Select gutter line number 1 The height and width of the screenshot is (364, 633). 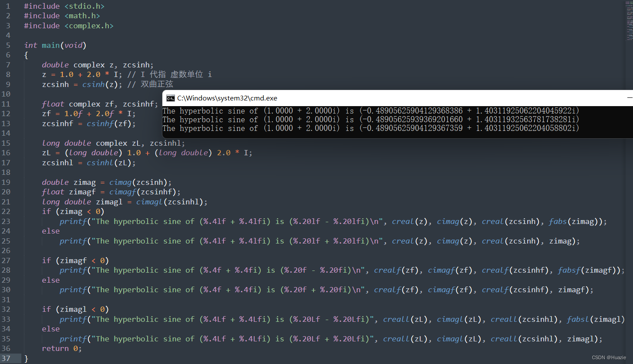(x=8, y=6)
